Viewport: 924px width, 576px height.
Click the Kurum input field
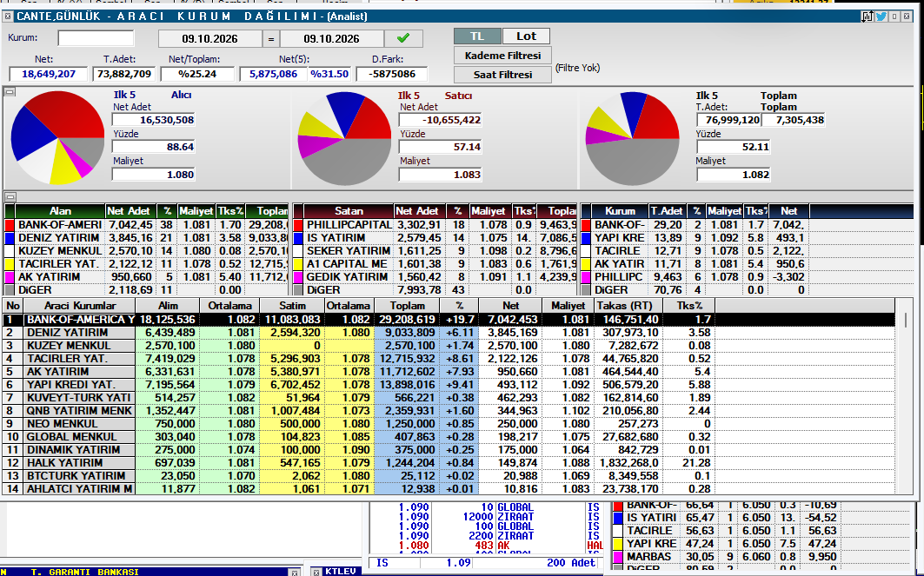pos(96,38)
